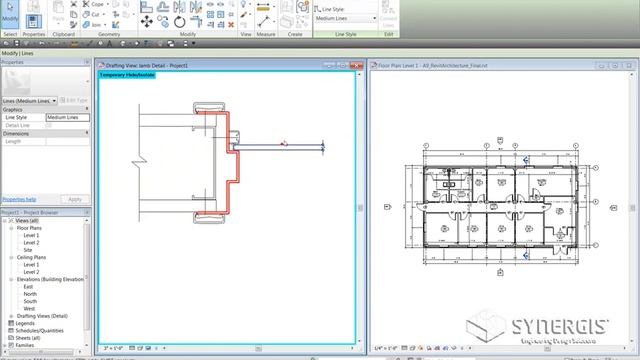Collapse the Ceiling Plans tree node
This screenshot has height=360, width=640.
point(11,258)
